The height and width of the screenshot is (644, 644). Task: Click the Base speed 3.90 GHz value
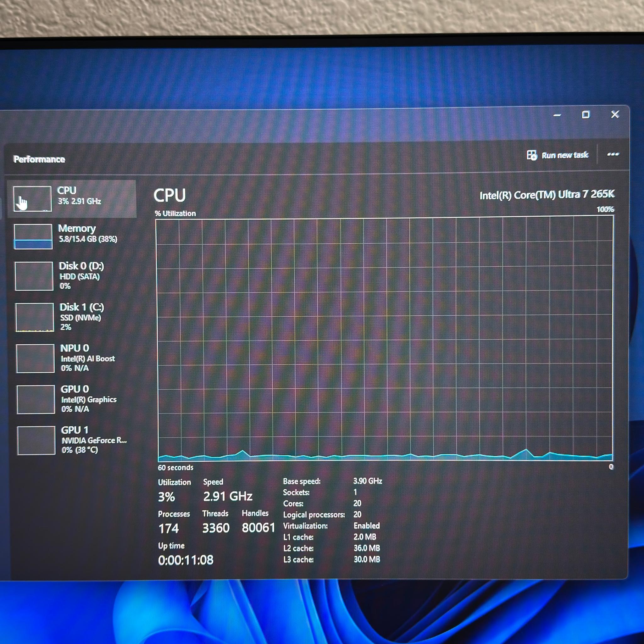click(368, 481)
